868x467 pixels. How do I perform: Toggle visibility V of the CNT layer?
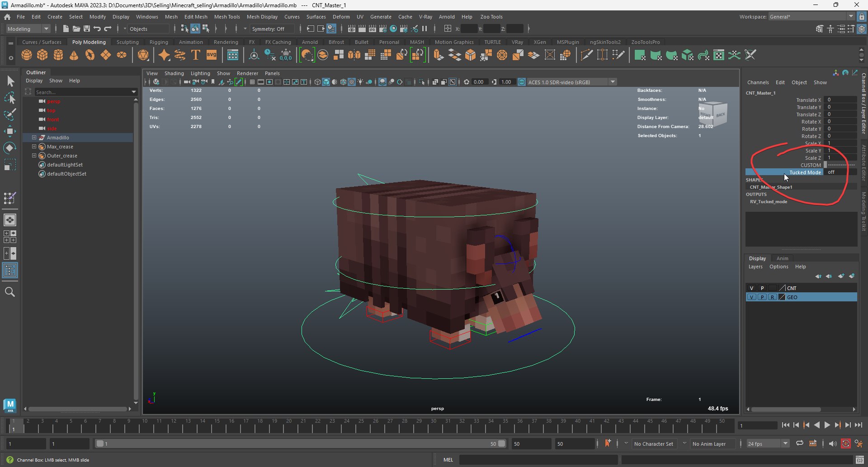point(751,288)
